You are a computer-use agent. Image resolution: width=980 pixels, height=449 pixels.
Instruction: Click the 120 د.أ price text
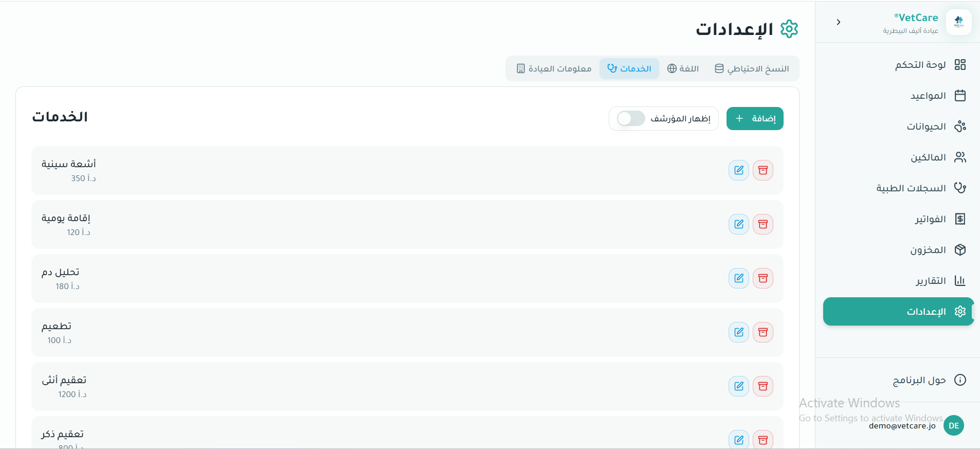click(x=79, y=232)
